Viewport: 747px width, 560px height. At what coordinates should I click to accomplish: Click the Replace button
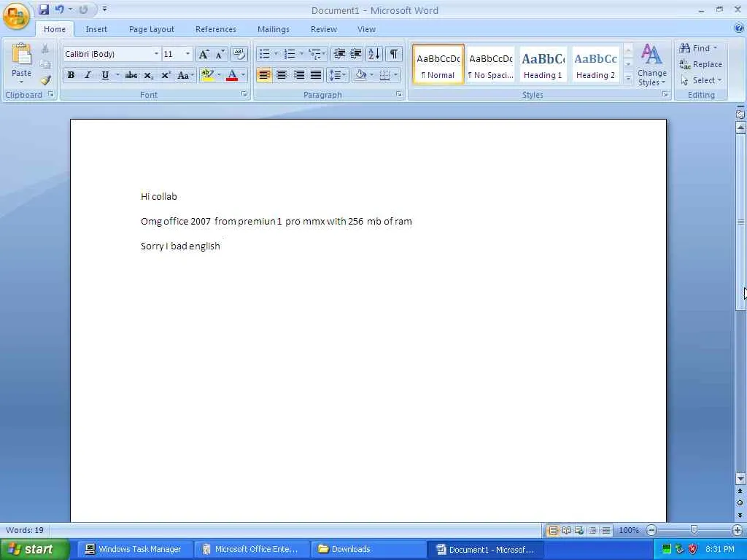[701, 64]
